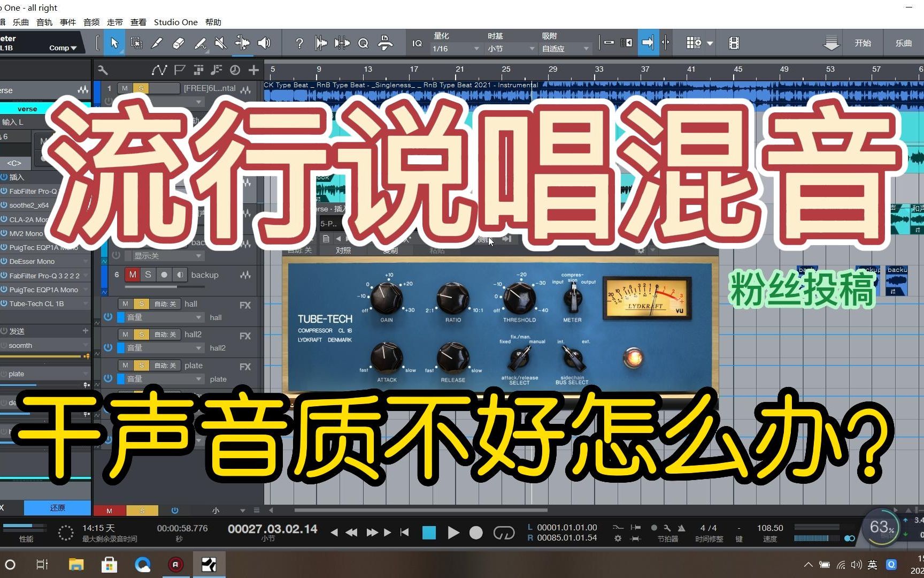Click the strip silence waveform icon
The height and width of the screenshot is (578, 924).
click(321, 43)
